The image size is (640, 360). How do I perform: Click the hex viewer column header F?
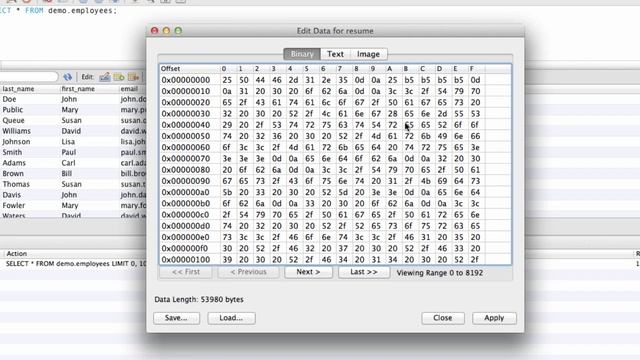(x=472, y=69)
